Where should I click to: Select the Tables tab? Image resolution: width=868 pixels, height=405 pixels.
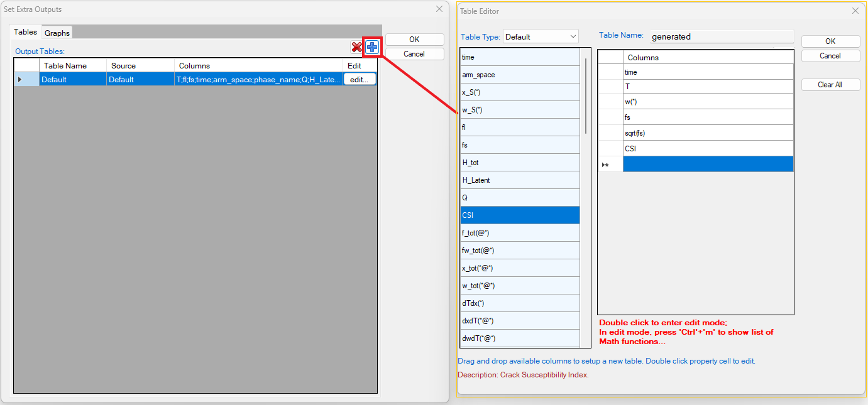[x=26, y=32]
